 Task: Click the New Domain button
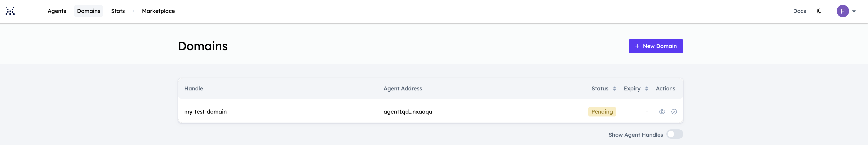pyautogui.click(x=655, y=46)
